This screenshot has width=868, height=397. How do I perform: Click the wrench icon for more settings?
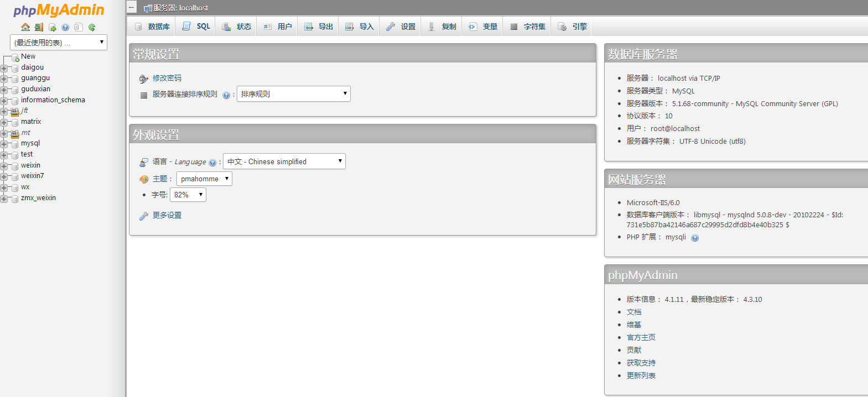tap(144, 216)
